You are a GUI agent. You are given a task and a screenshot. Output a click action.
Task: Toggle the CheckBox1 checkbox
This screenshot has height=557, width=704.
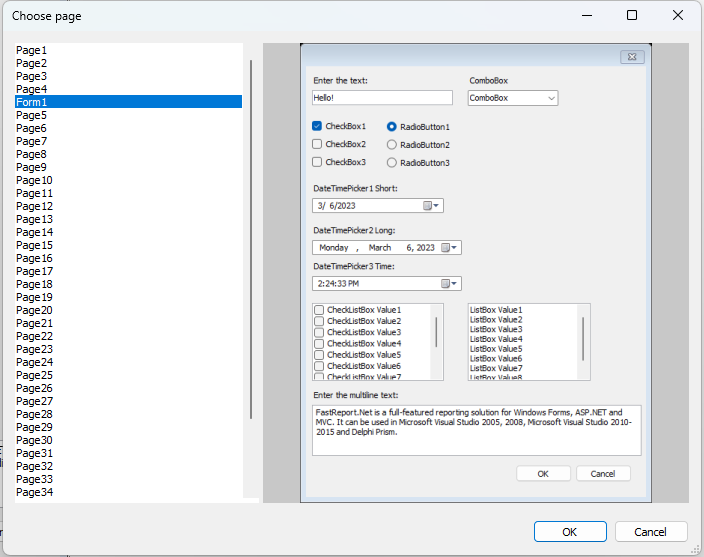click(317, 127)
